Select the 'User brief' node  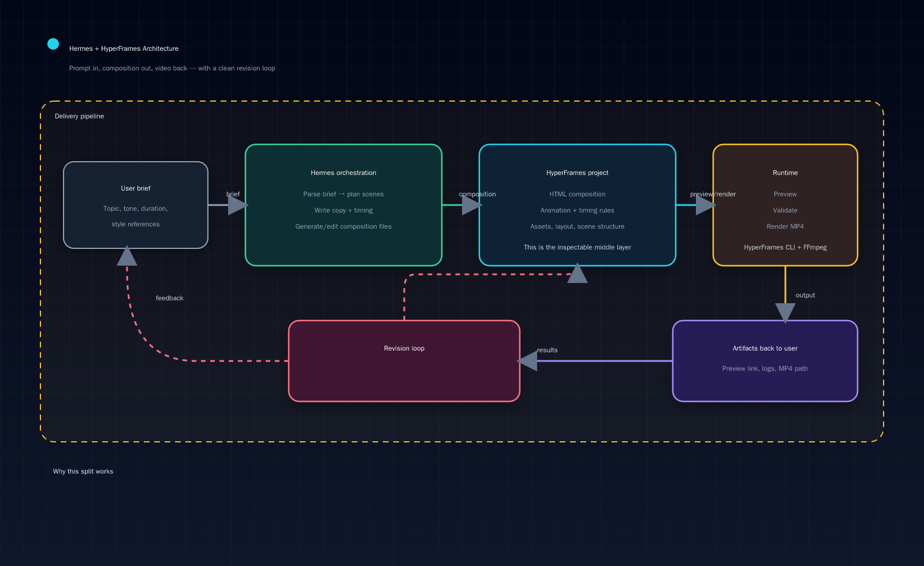(135, 205)
